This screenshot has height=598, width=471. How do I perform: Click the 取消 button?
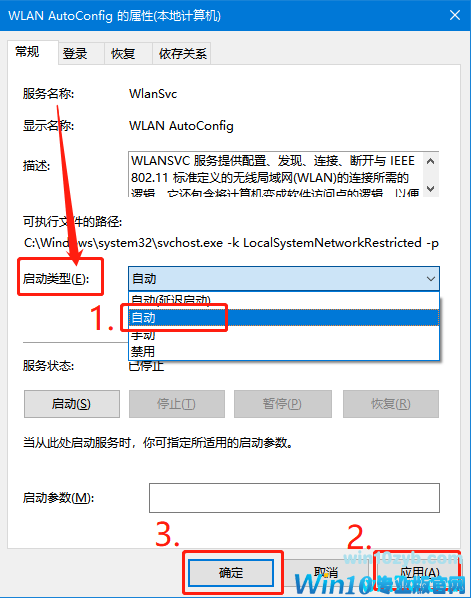click(326, 572)
